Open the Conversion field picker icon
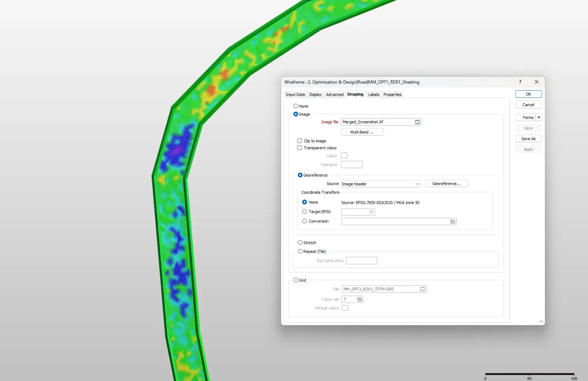Image resolution: width=588 pixels, height=381 pixels. (452, 222)
